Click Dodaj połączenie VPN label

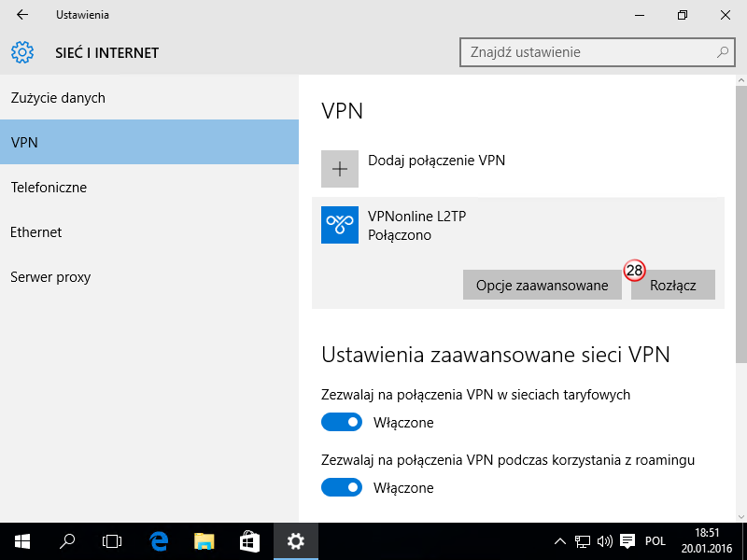click(436, 161)
